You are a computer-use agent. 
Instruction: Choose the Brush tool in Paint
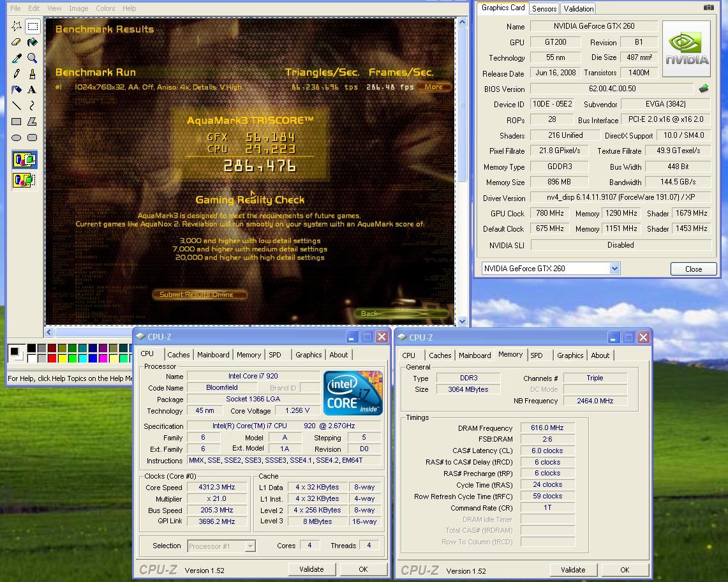coord(32,73)
